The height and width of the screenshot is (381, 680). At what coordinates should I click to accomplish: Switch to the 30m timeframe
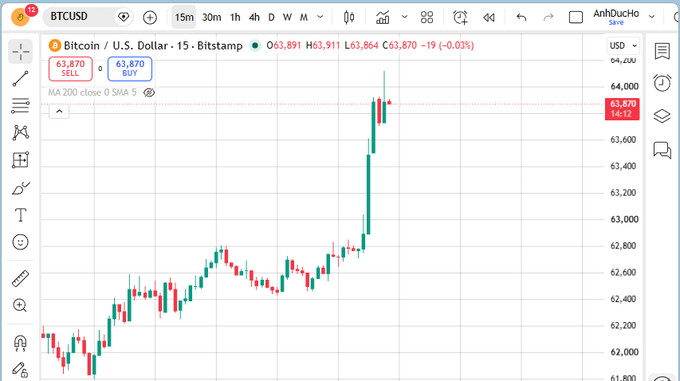coord(212,17)
